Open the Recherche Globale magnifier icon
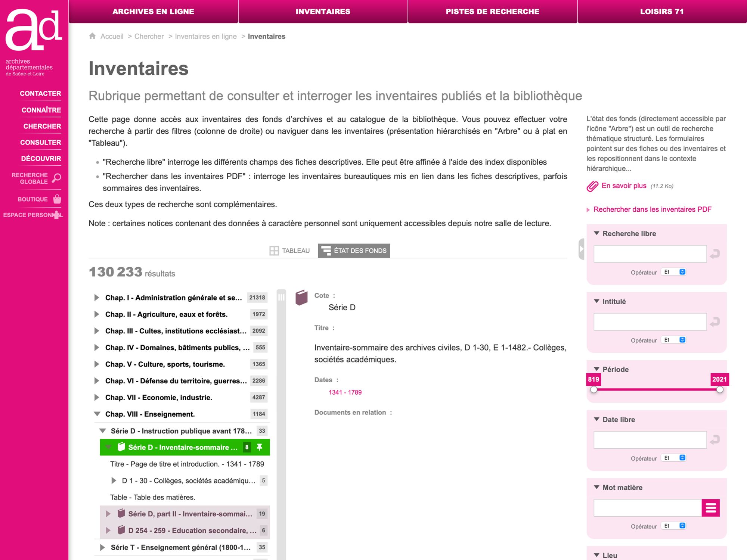Image resolution: width=747 pixels, height=560 pixels. click(56, 178)
